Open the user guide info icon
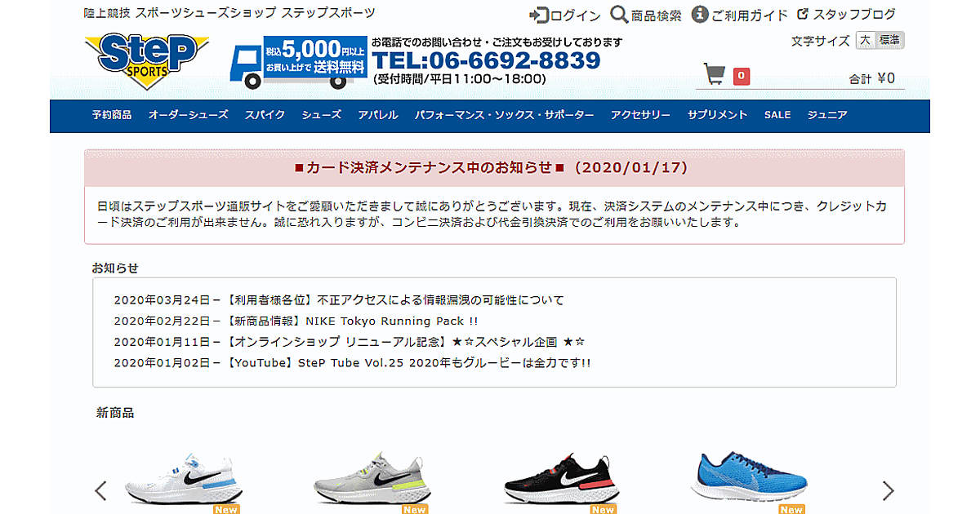Image resolution: width=980 pixels, height=514 pixels. coord(700,14)
